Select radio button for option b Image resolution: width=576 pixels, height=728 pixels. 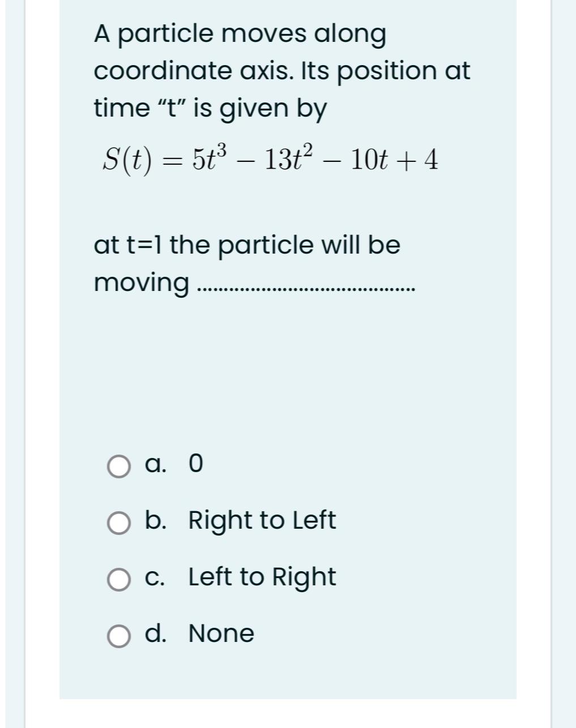click(x=118, y=523)
